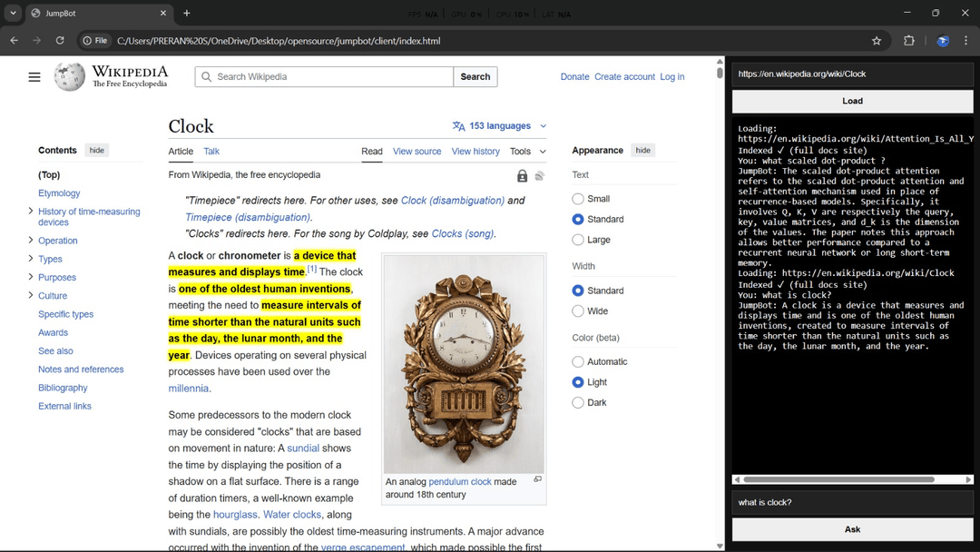The width and height of the screenshot is (980, 552).
Task: Open the Wikipedia hamburger main menu
Action: click(x=34, y=77)
